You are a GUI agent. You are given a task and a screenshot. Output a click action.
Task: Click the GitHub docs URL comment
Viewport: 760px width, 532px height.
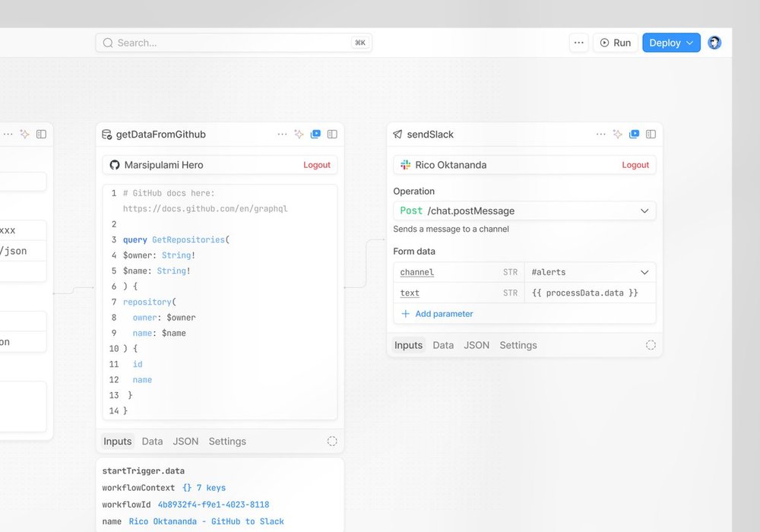tap(205, 208)
